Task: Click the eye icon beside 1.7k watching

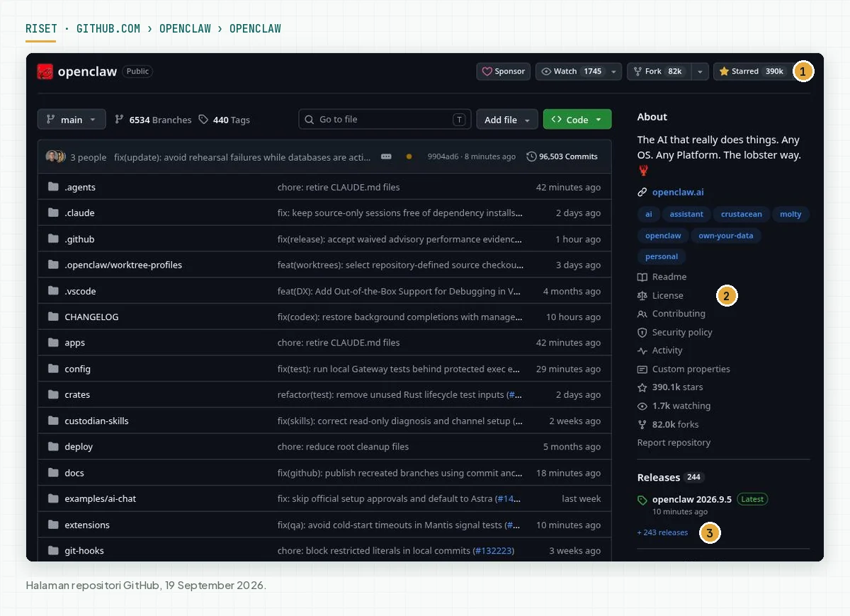Action: coord(642,406)
